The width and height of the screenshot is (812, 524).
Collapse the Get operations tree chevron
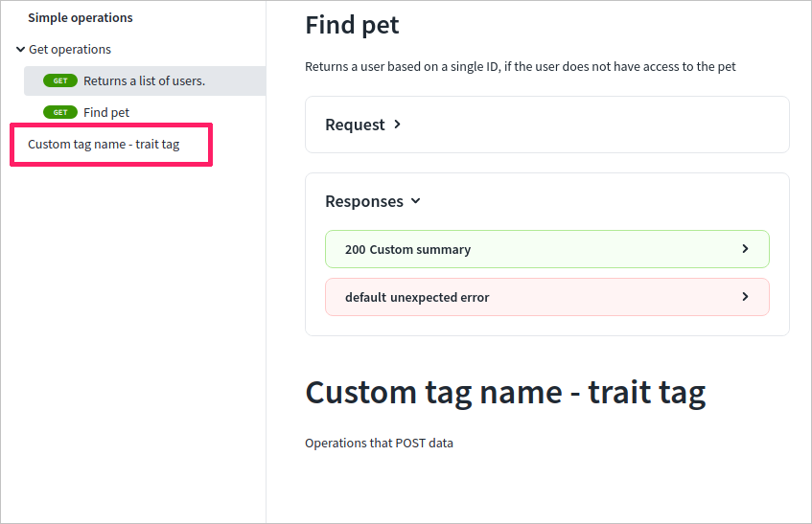pos(20,50)
